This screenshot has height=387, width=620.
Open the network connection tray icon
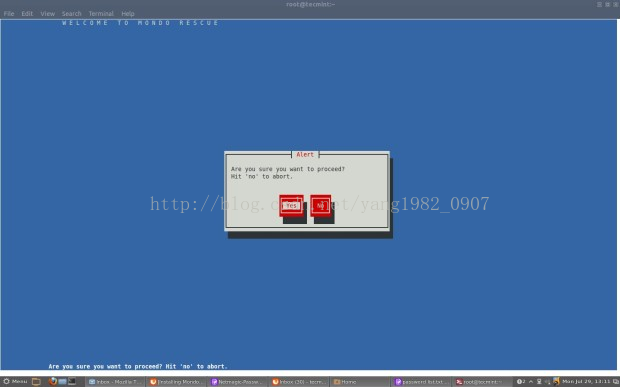[x=539, y=381]
